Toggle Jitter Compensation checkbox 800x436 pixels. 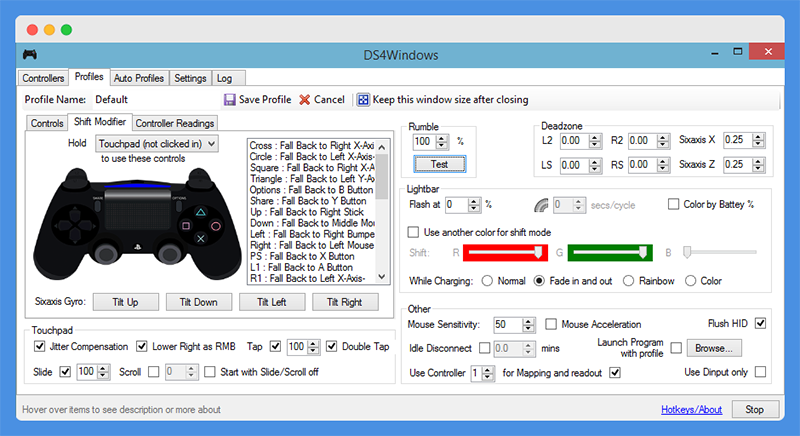pos(39,346)
